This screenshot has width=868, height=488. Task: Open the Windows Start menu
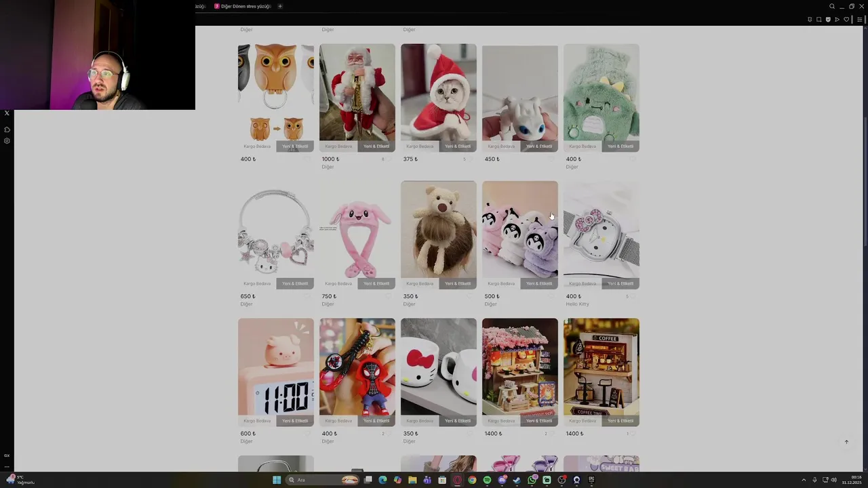pos(277,480)
